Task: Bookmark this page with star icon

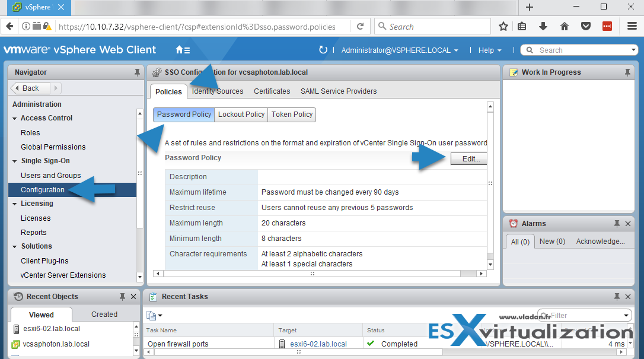Action: [503, 27]
